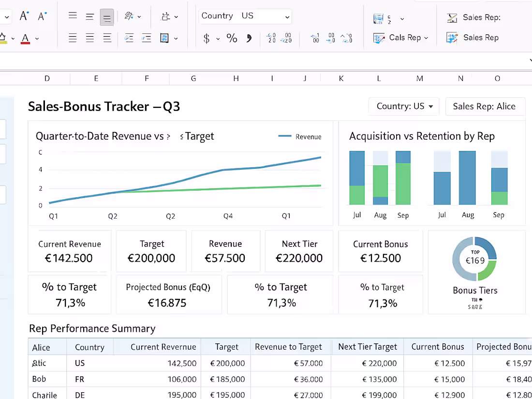Select column O header
This screenshot has height=399, width=532.
(x=497, y=79)
